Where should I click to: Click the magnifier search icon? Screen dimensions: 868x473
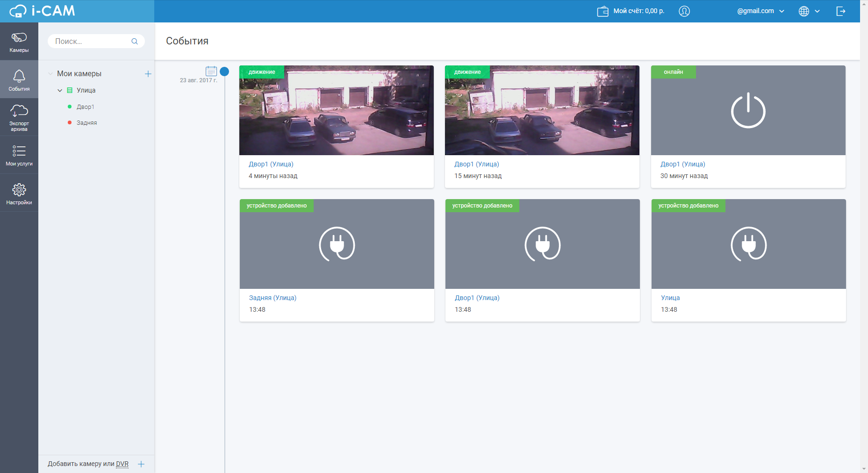pyautogui.click(x=135, y=41)
